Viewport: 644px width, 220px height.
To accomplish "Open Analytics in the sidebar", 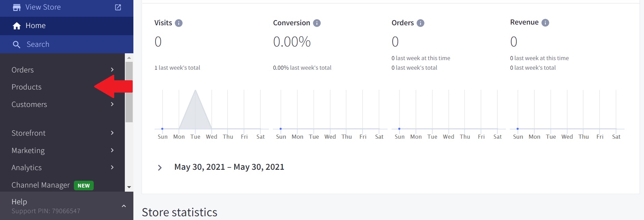I will (27, 168).
